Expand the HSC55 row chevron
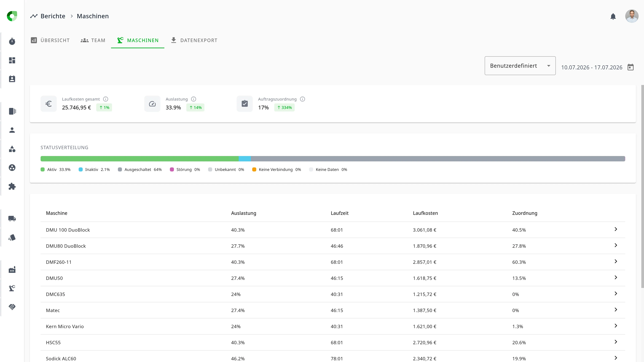Viewport: 644px width, 362px height. (616, 342)
